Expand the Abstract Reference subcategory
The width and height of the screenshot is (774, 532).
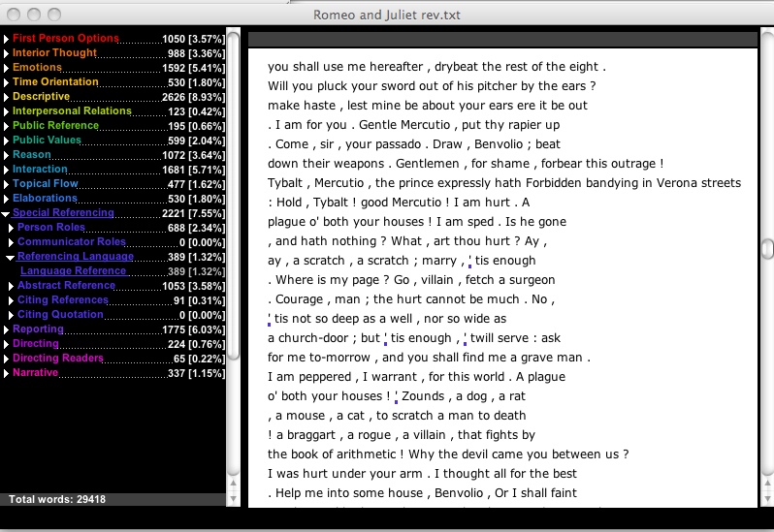(x=11, y=287)
